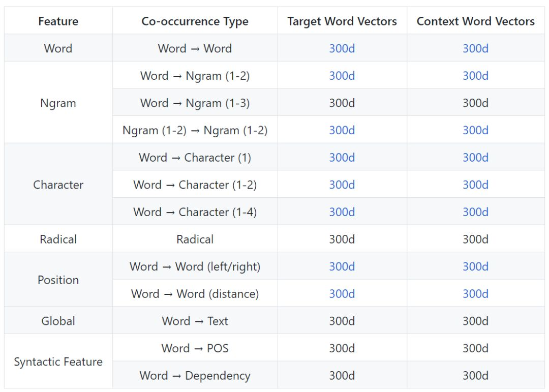Click Word → Word (left/right) context 300d link
This screenshot has height=392, width=549.
click(x=475, y=266)
